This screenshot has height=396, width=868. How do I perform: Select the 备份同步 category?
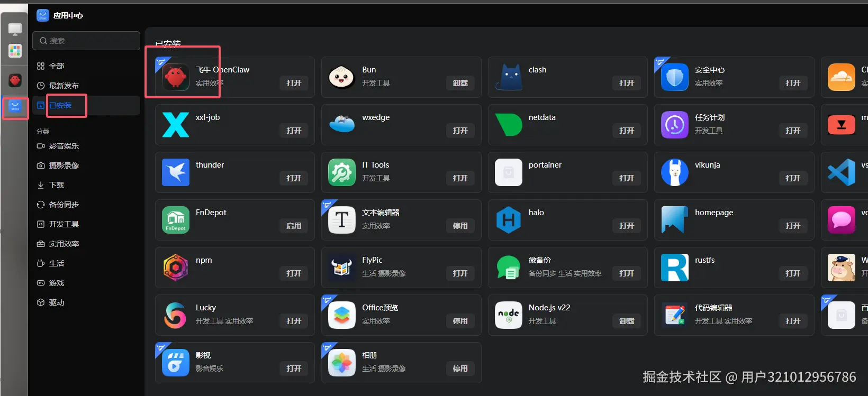(x=86, y=205)
